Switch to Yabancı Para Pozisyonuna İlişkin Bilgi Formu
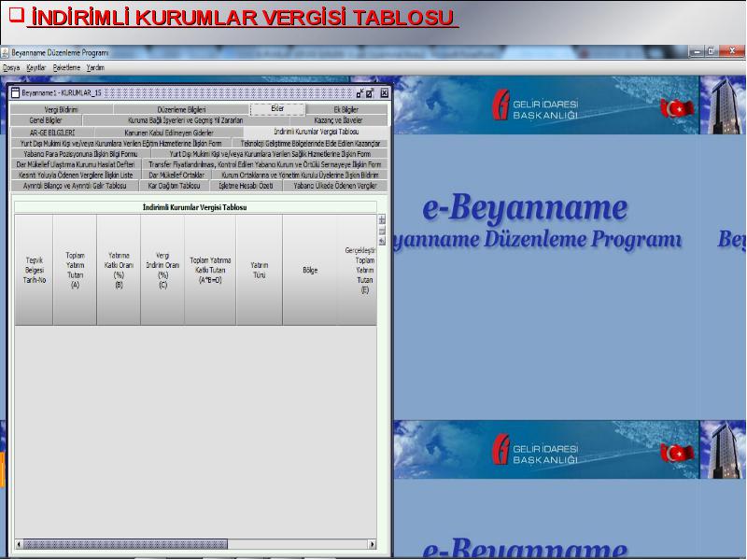The height and width of the screenshot is (560, 747). [x=80, y=154]
